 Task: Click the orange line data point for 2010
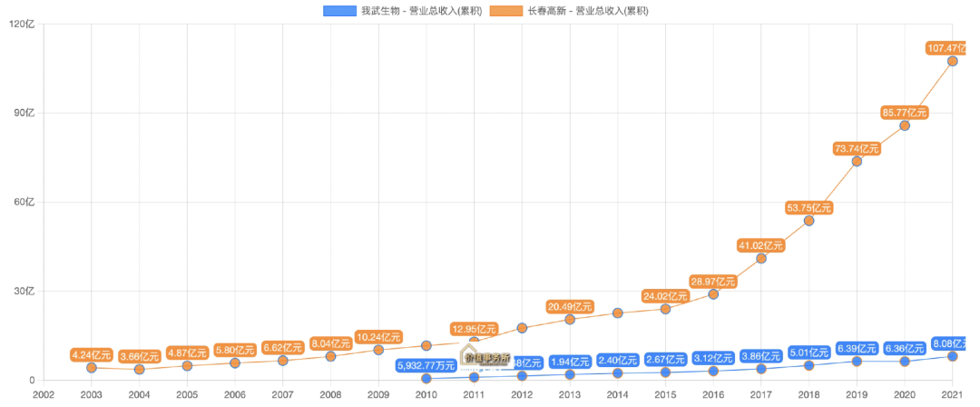coord(426,345)
